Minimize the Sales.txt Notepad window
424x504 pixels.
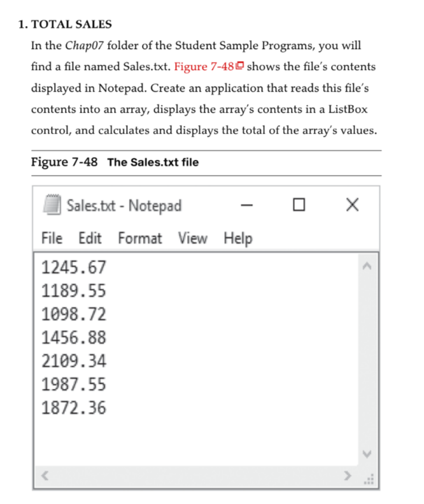click(x=246, y=205)
